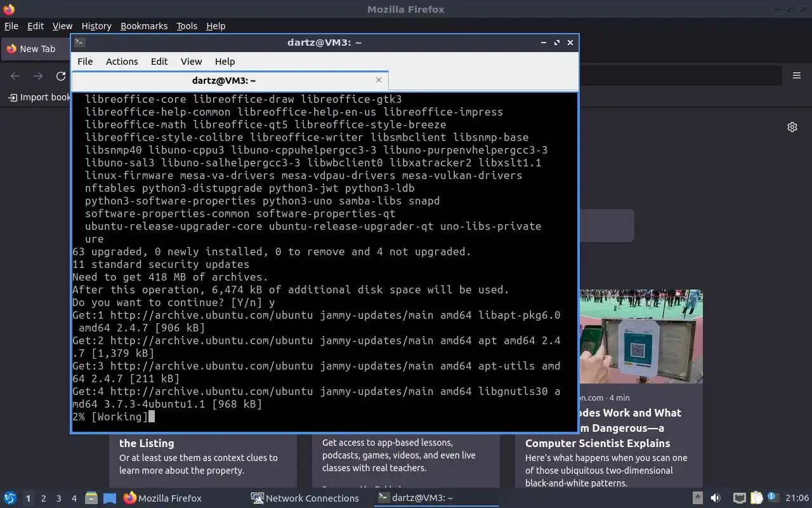The height and width of the screenshot is (508, 812).
Task: Switch to Mozilla Firefox taskbar entry
Action: click(x=162, y=498)
